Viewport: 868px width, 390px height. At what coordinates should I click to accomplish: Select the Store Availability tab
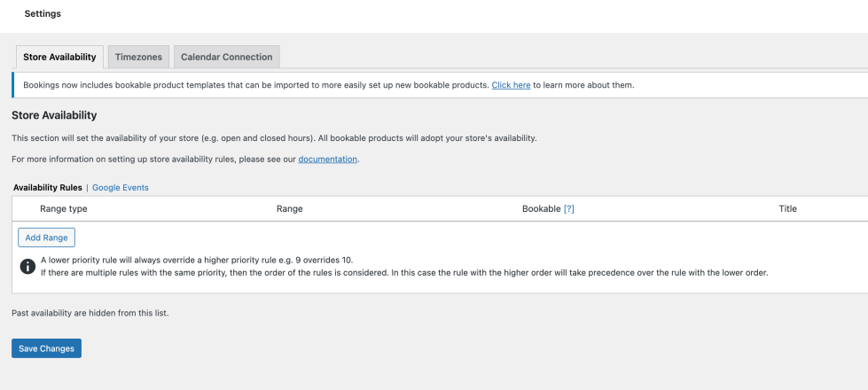click(59, 57)
